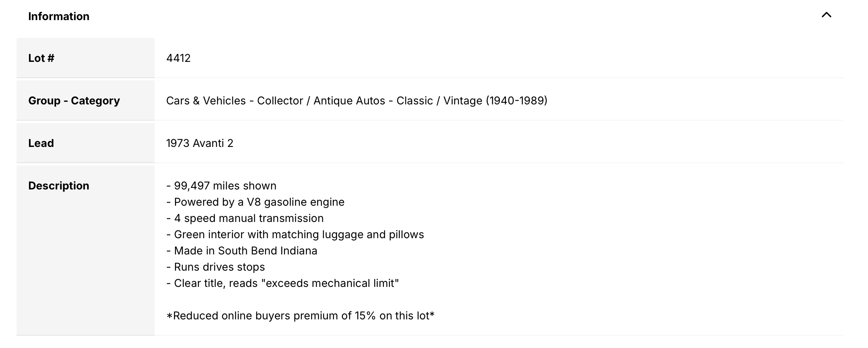Click the Information section heading

pyautogui.click(x=59, y=16)
